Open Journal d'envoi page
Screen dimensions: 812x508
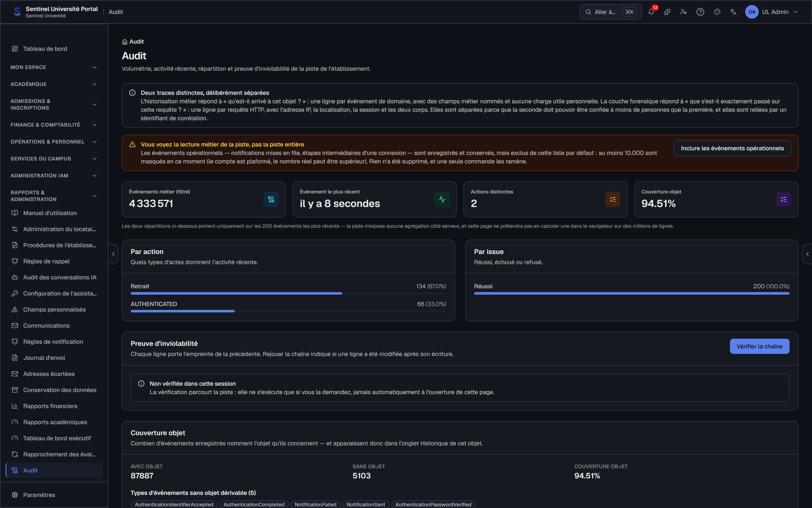point(54,358)
